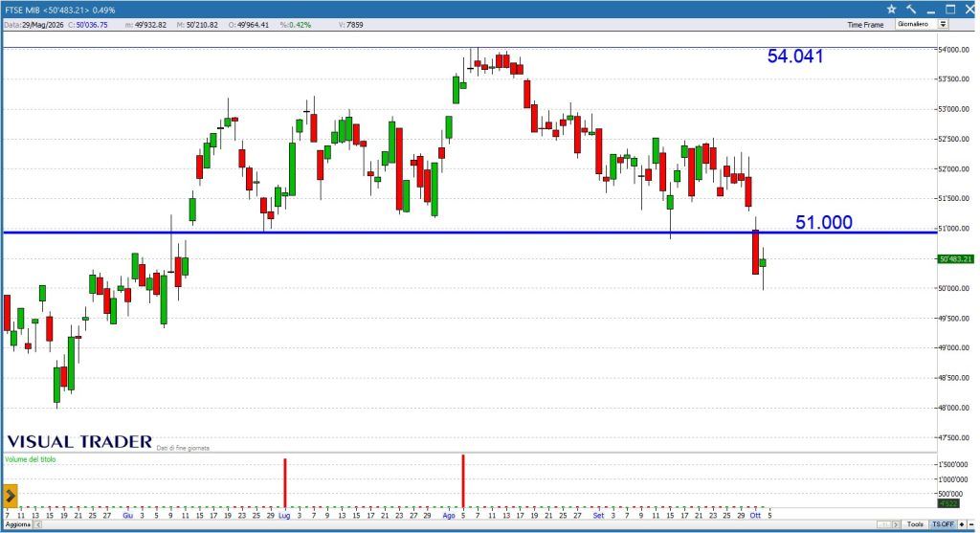
Task: Click the 'Time Frame' label
Action: tap(865, 25)
